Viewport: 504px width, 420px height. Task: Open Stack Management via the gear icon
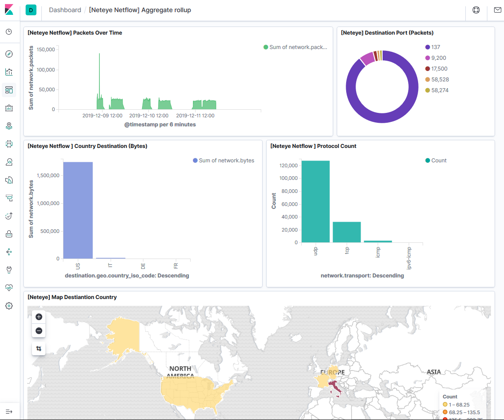[9, 306]
